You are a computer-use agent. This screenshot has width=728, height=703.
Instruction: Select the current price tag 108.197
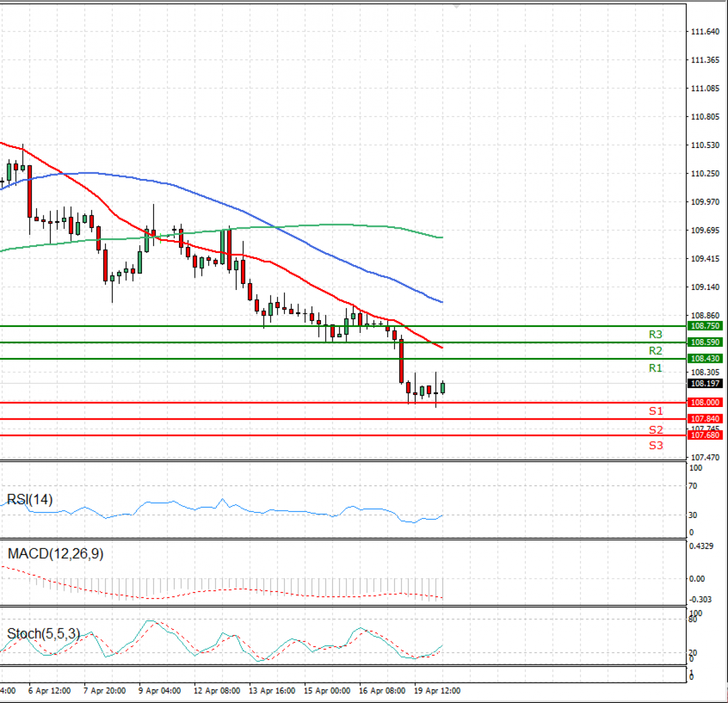point(705,384)
